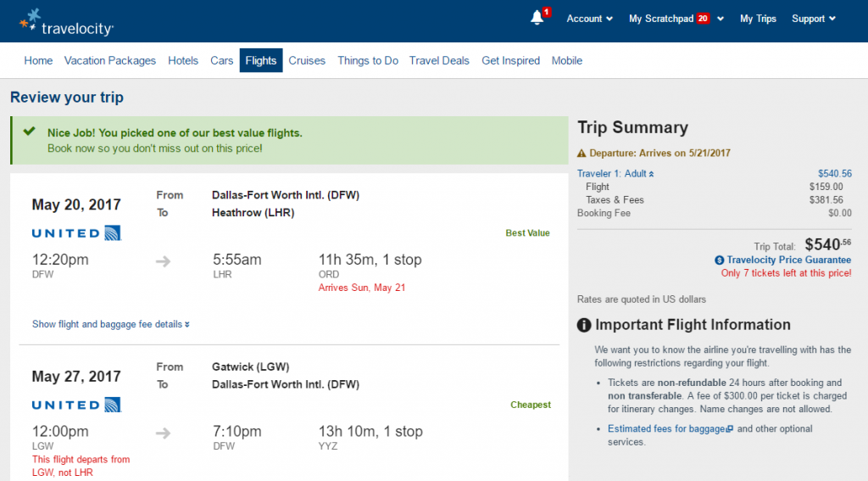Click the Travelocity Price Guarantee link
This screenshot has width=868, height=481.
(x=789, y=260)
